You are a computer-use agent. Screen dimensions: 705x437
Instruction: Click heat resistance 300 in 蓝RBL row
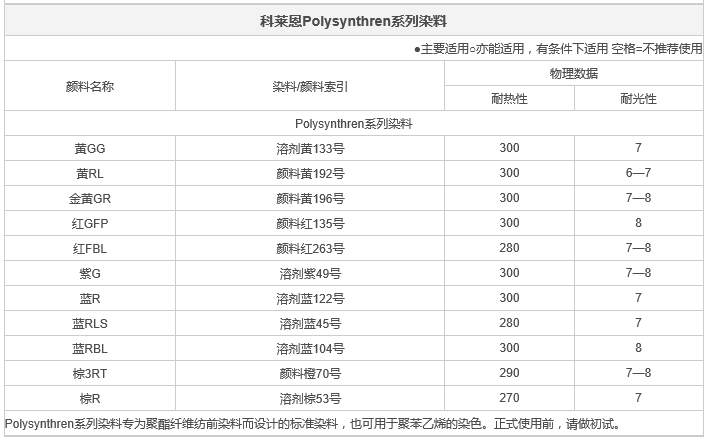pyautogui.click(x=509, y=348)
